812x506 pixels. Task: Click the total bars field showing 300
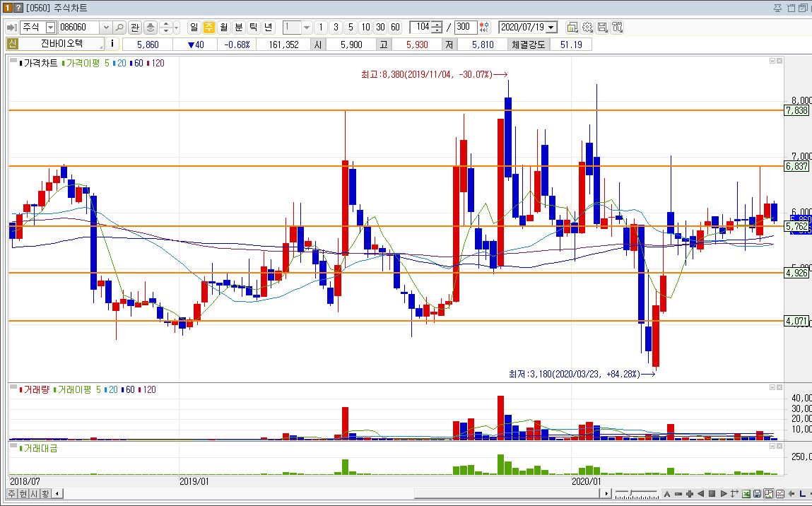point(466,27)
